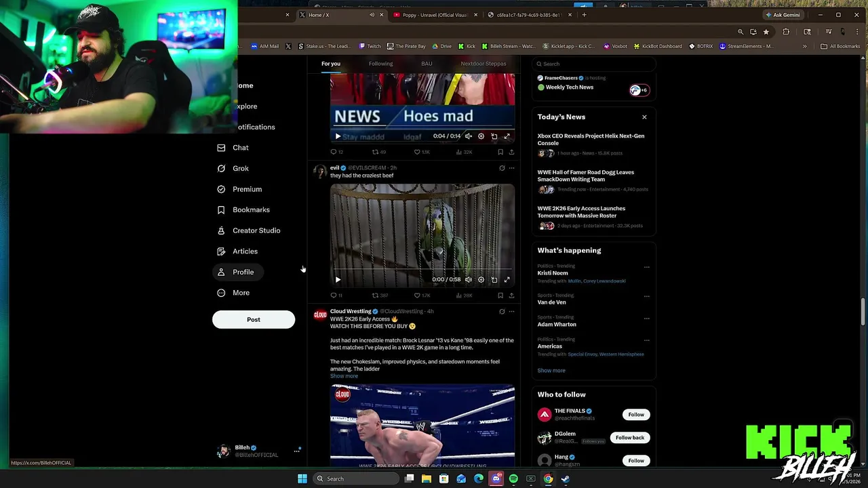Image resolution: width=868 pixels, height=488 pixels.
Task: Open Articles in the sidebar
Action: [237, 251]
